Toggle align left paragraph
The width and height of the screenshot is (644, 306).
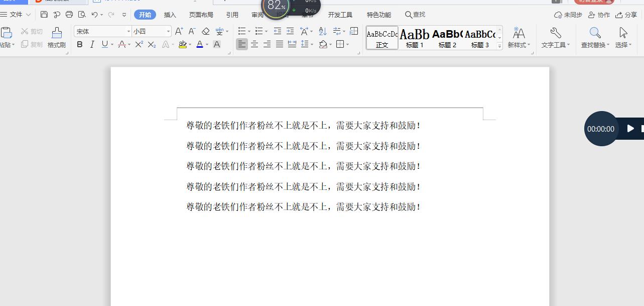click(242, 44)
